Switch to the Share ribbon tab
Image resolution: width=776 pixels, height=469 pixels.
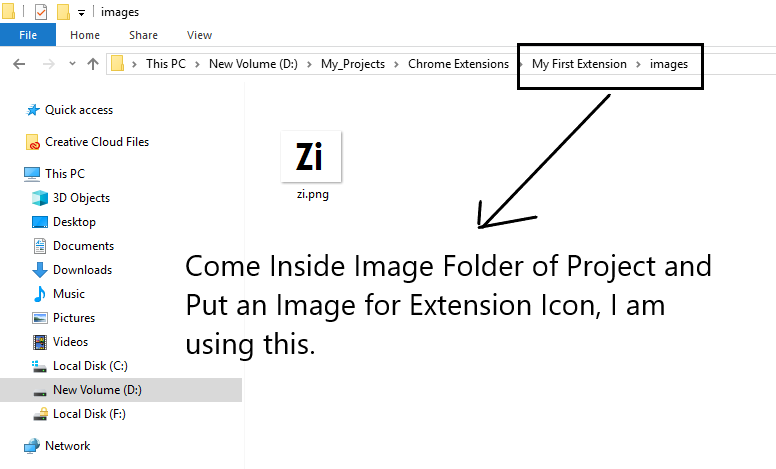143,35
